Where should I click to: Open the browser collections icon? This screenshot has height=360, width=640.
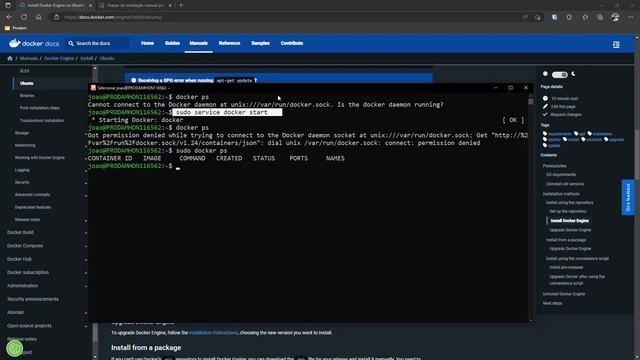[x=600, y=17]
